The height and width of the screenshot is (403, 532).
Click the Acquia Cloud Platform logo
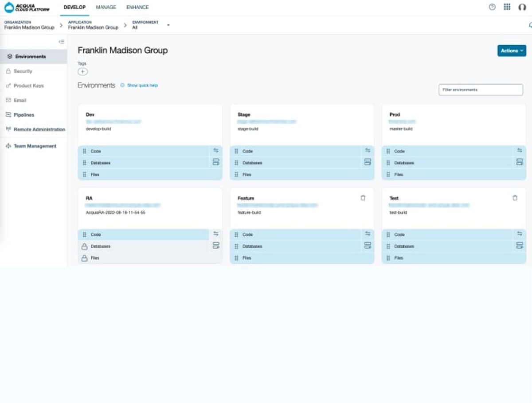pyautogui.click(x=27, y=8)
